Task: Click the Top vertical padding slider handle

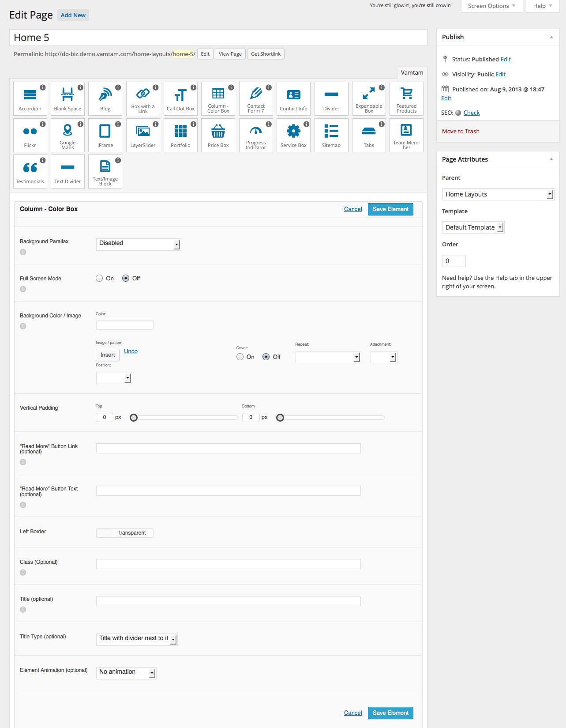Action: pos(134,418)
